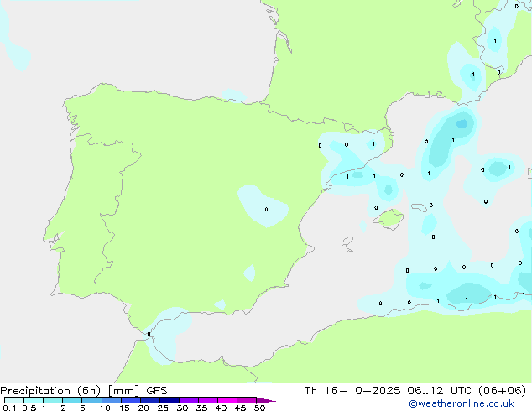Click the 45–50 mm dark magenta legend swatch
The width and height of the screenshot is (532, 411).
247,400
